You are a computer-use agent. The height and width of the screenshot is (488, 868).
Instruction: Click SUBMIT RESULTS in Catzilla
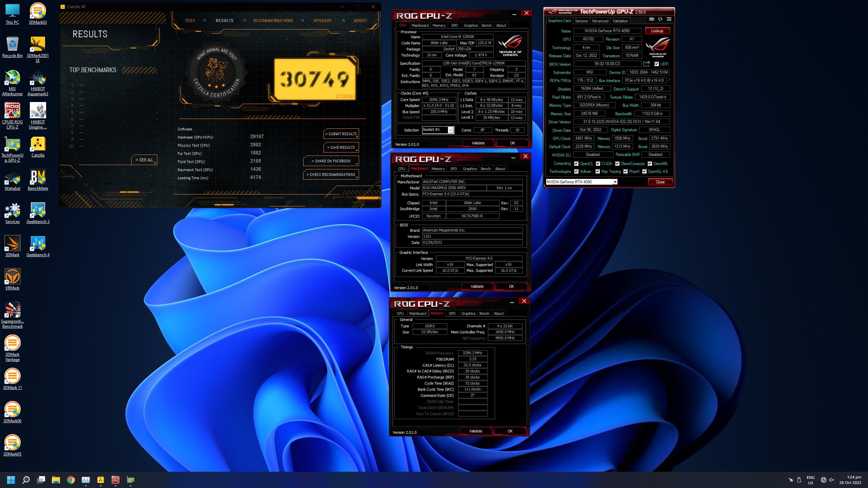(341, 134)
